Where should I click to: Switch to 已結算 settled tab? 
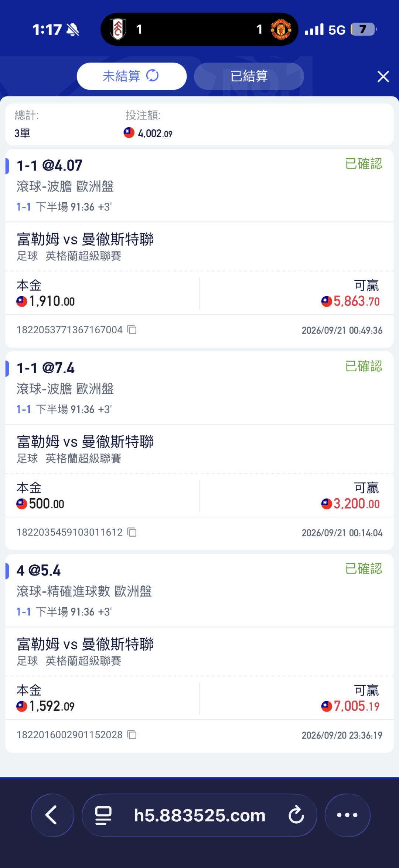249,76
